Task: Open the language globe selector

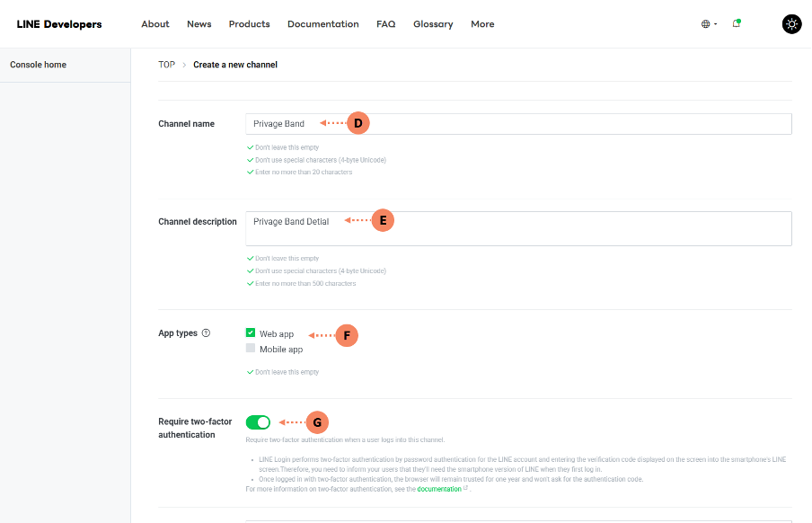Action: [x=709, y=24]
